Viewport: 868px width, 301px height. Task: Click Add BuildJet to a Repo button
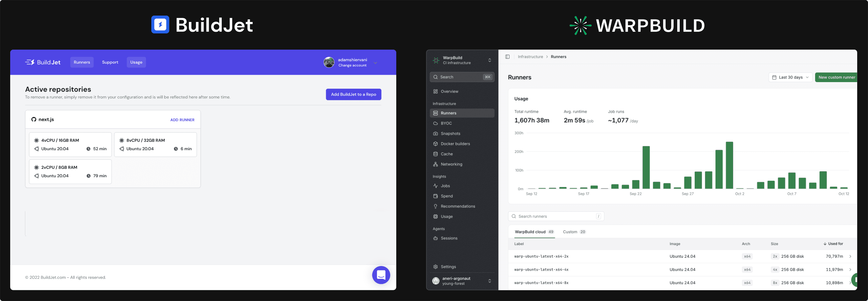click(x=354, y=94)
